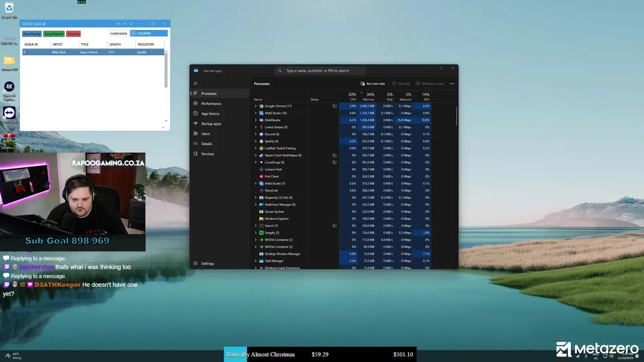Select the Secure System process row
Image resolution: width=644 pixels, height=362 pixels.
(342, 212)
